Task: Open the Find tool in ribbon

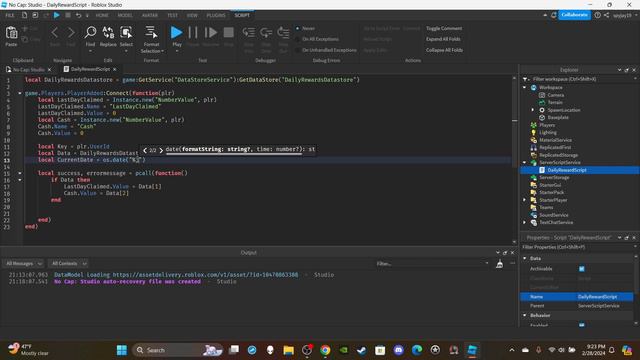Action: [x=90, y=33]
